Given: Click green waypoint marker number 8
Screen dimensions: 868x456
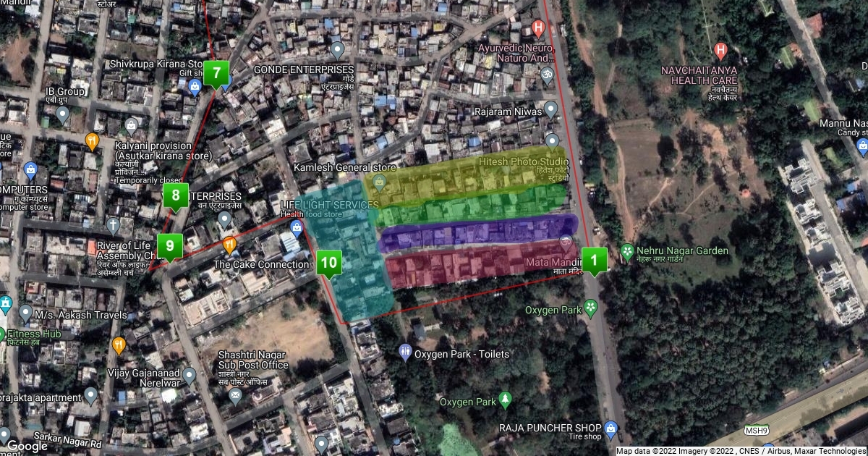Looking at the screenshot, I should 175,195.
